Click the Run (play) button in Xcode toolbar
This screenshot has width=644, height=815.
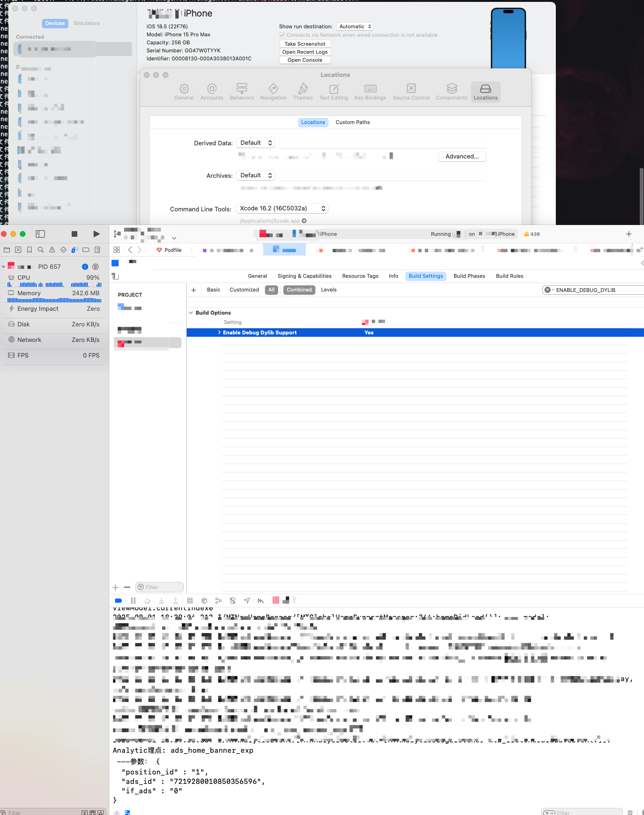click(96, 234)
